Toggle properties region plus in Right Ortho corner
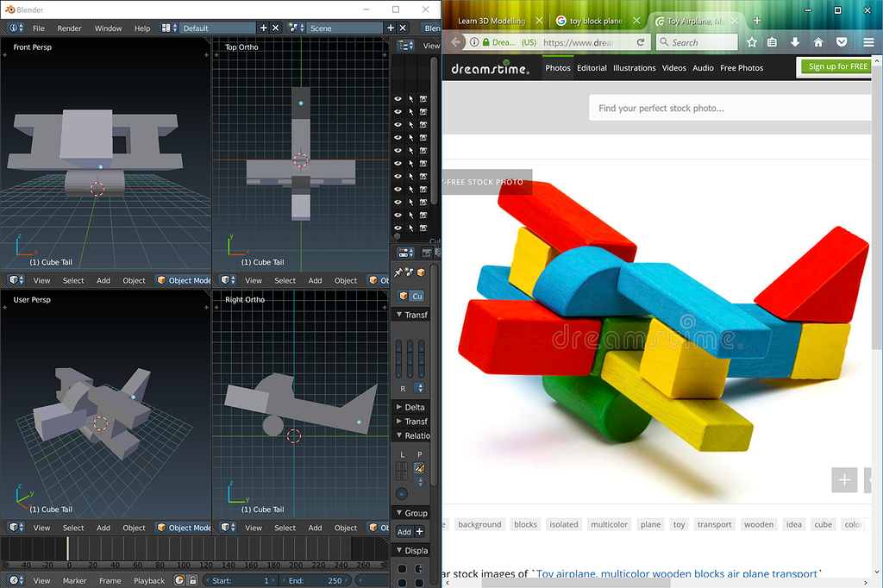The image size is (883, 588). point(385,308)
